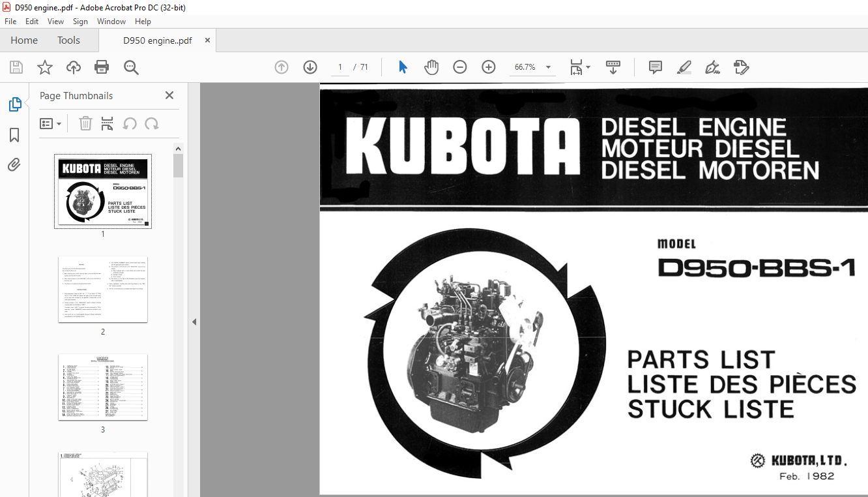
Task: Open the File menu
Action: [10, 22]
